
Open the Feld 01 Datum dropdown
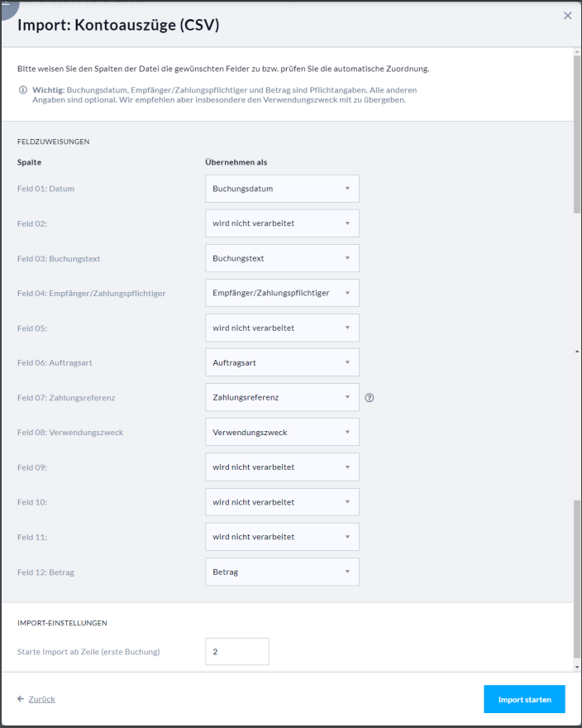click(x=282, y=189)
